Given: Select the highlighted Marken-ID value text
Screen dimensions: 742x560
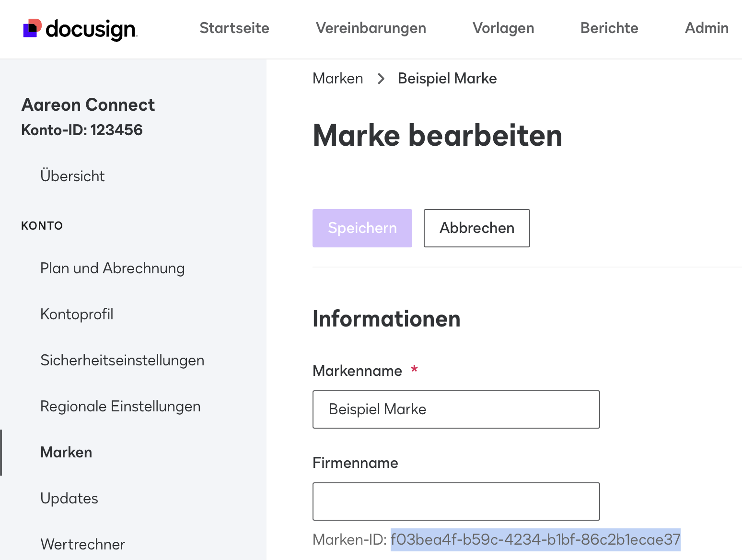Looking at the screenshot, I should 535,540.
